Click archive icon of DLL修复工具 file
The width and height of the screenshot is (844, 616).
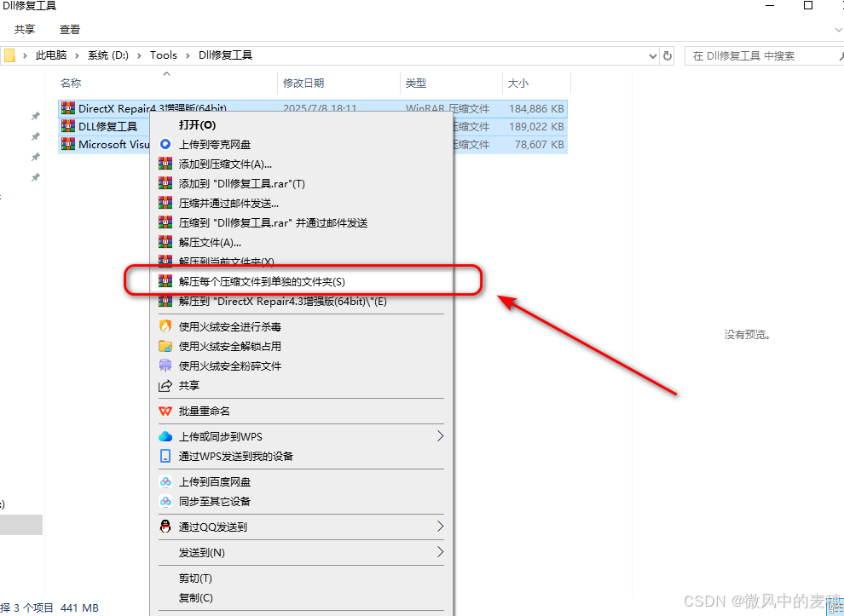point(68,126)
